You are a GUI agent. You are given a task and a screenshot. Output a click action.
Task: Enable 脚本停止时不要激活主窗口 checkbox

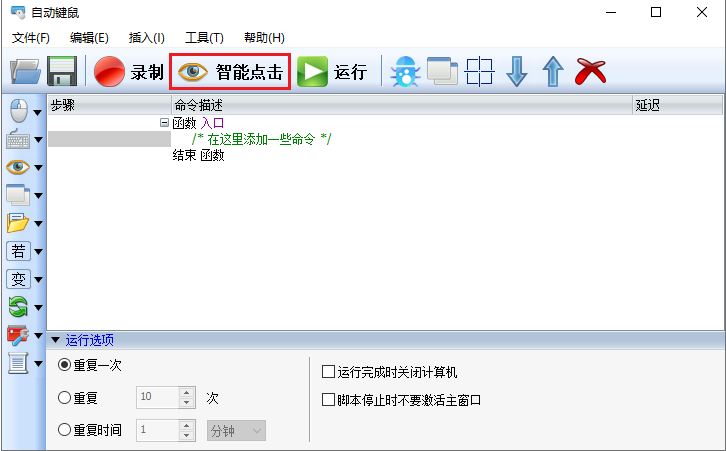click(x=328, y=400)
